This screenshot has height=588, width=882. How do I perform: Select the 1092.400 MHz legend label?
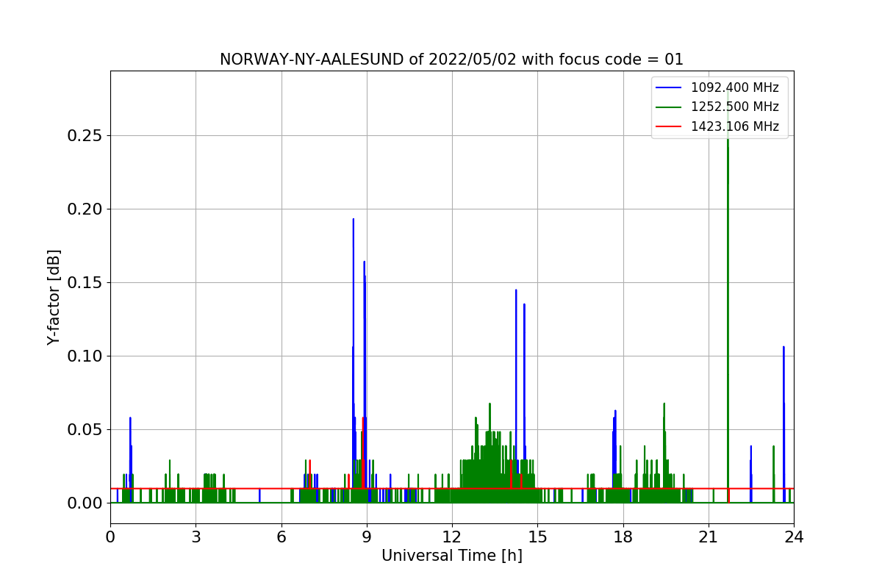(734, 88)
